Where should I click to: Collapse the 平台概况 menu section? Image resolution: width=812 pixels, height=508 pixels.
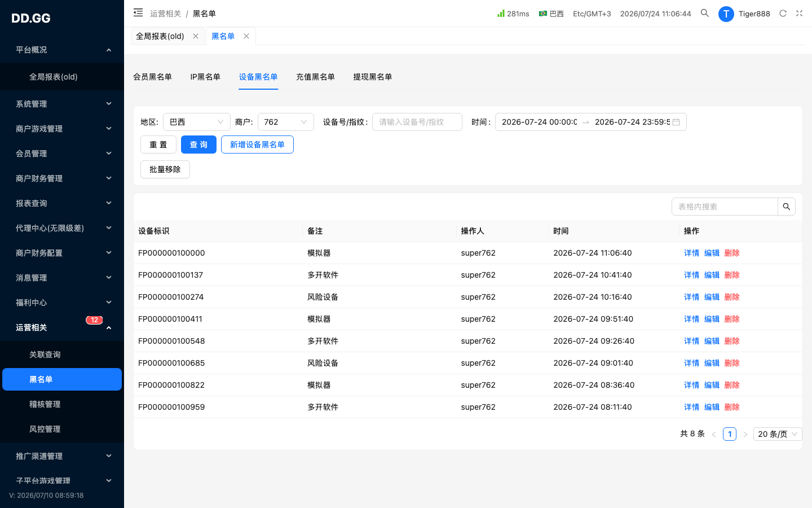point(62,50)
